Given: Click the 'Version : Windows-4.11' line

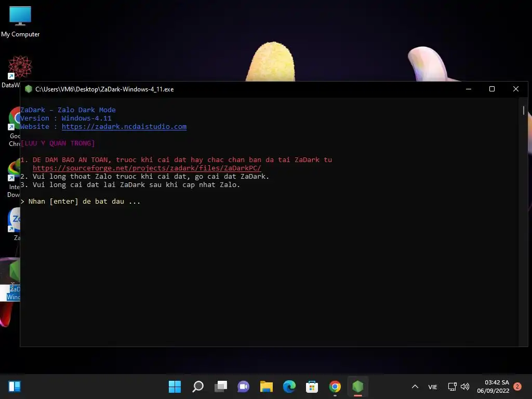Looking at the screenshot, I should [66, 118].
